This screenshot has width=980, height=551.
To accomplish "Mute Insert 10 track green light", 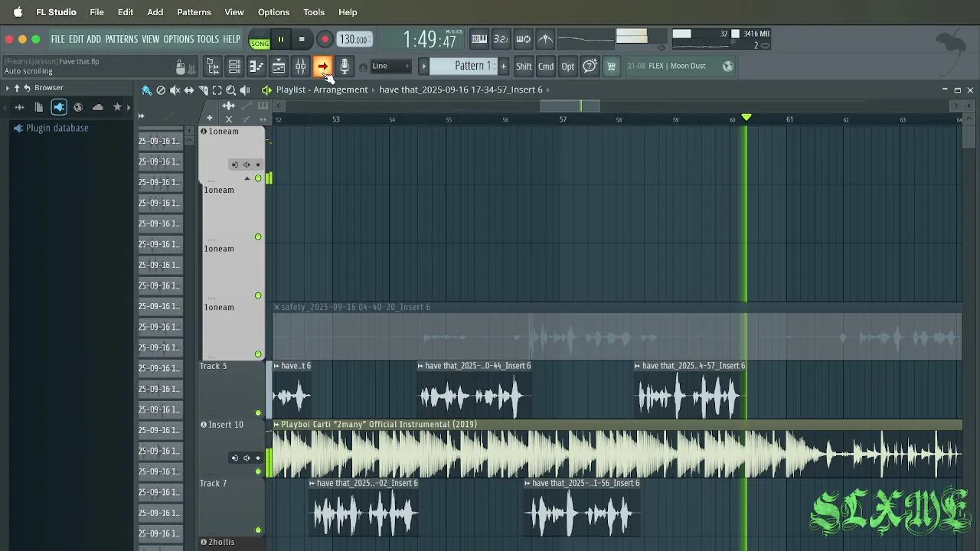I will coord(258,471).
